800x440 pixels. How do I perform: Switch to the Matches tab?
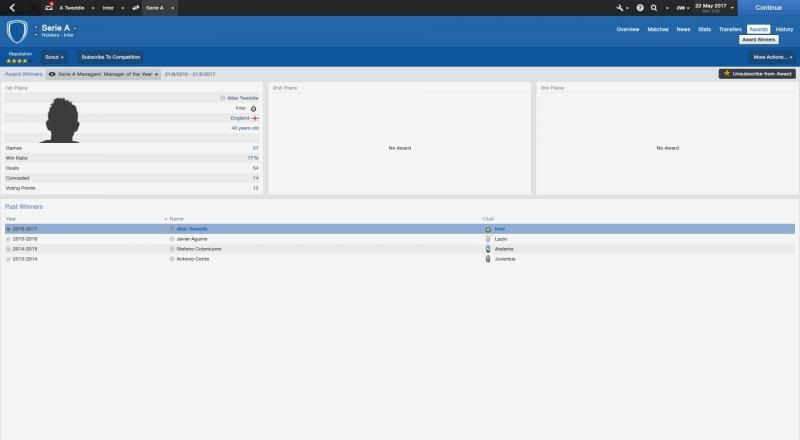click(658, 29)
